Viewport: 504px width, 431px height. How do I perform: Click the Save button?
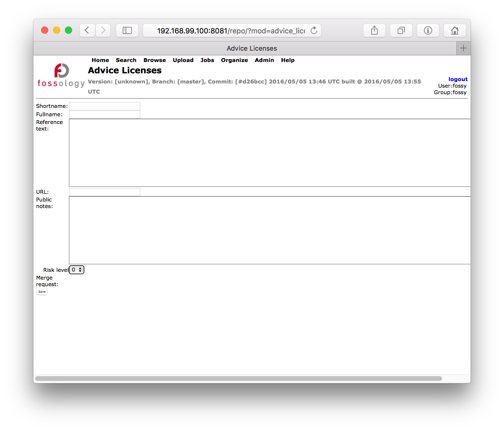42,292
